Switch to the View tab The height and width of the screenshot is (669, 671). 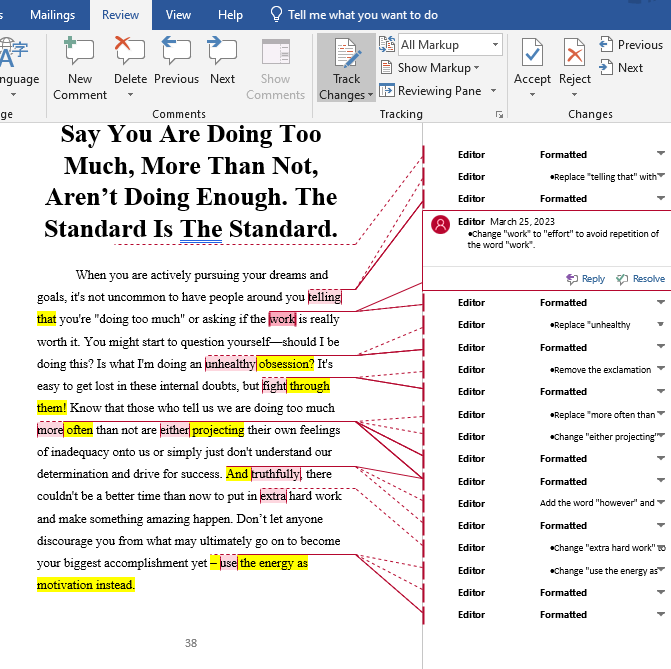tap(178, 15)
